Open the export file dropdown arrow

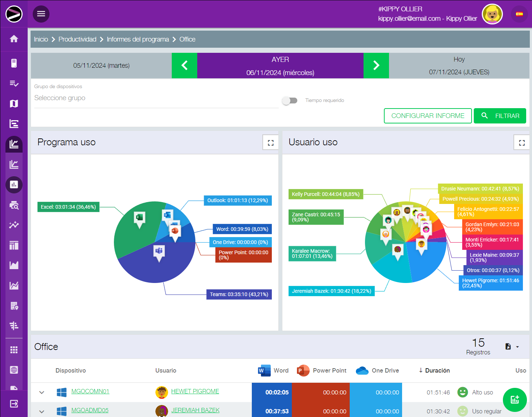click(517, 347)
